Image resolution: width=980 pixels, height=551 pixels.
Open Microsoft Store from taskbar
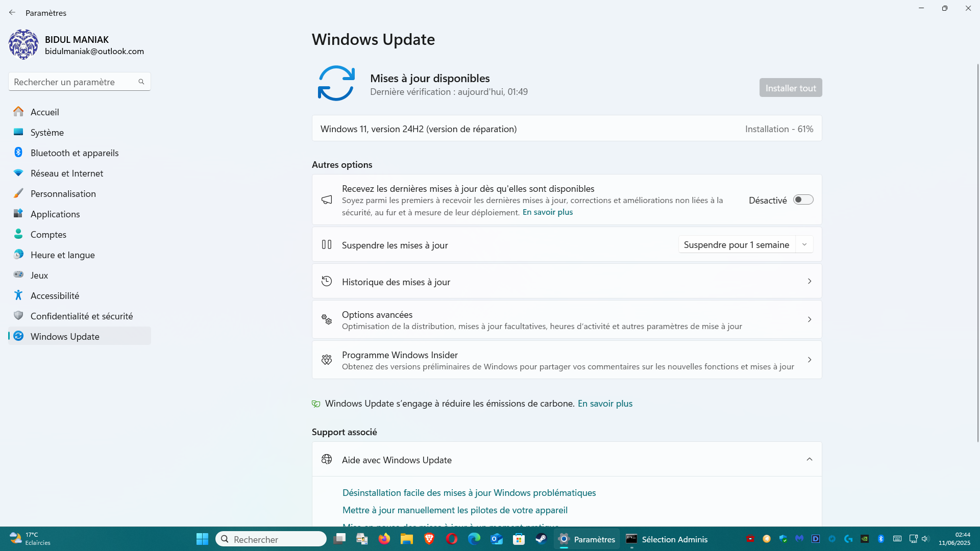click(x=519, y=539)
